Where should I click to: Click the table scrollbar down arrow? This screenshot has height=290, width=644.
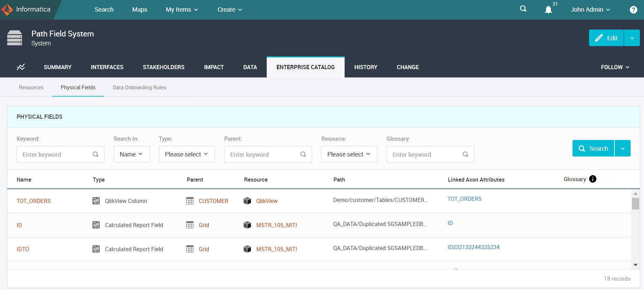click(x=635, y=265)
